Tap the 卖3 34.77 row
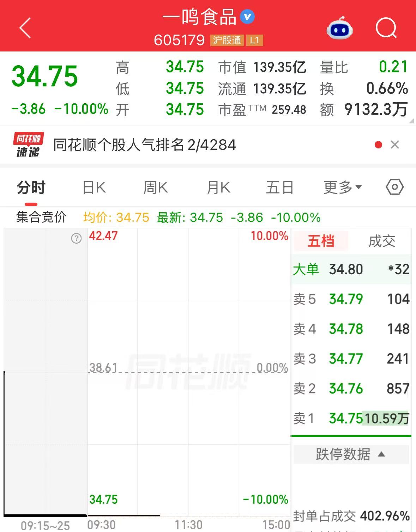 (x=351, y=359)
